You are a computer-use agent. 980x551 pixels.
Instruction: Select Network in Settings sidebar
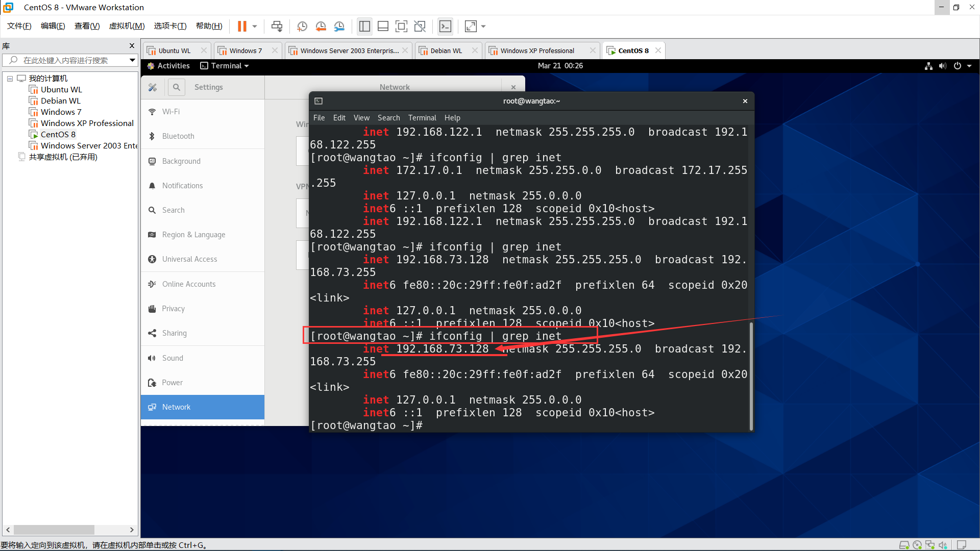click(x=203, y=407)
